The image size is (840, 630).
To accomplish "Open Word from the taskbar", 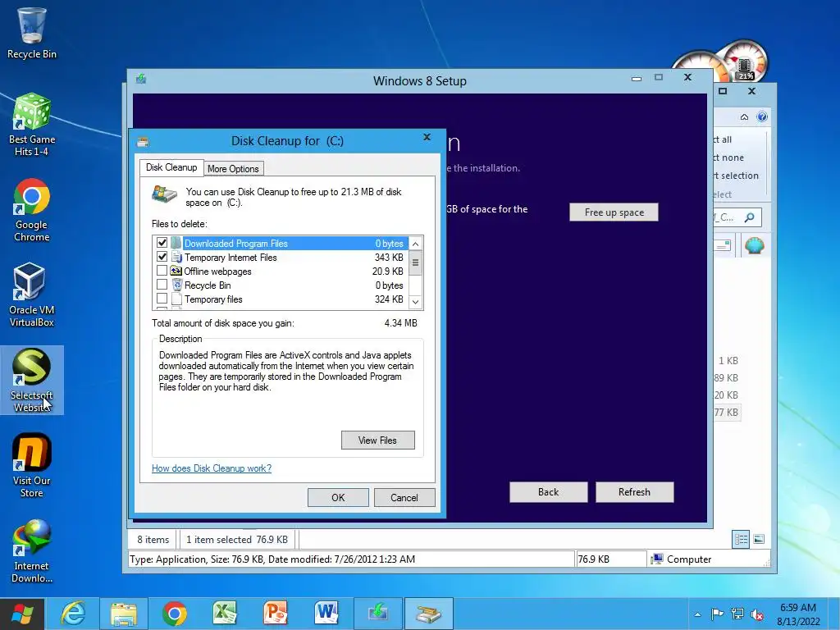I will click(326, 614).
